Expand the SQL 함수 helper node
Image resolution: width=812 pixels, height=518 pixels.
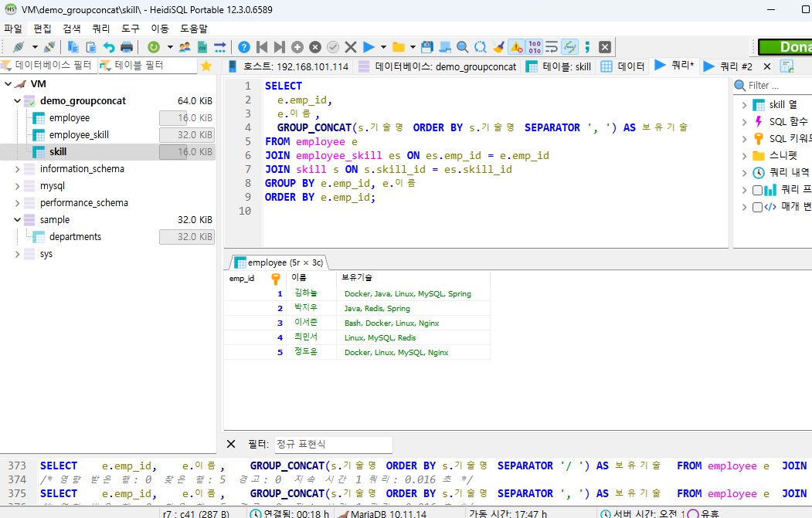pyautogui.click(x=744, y=122)
